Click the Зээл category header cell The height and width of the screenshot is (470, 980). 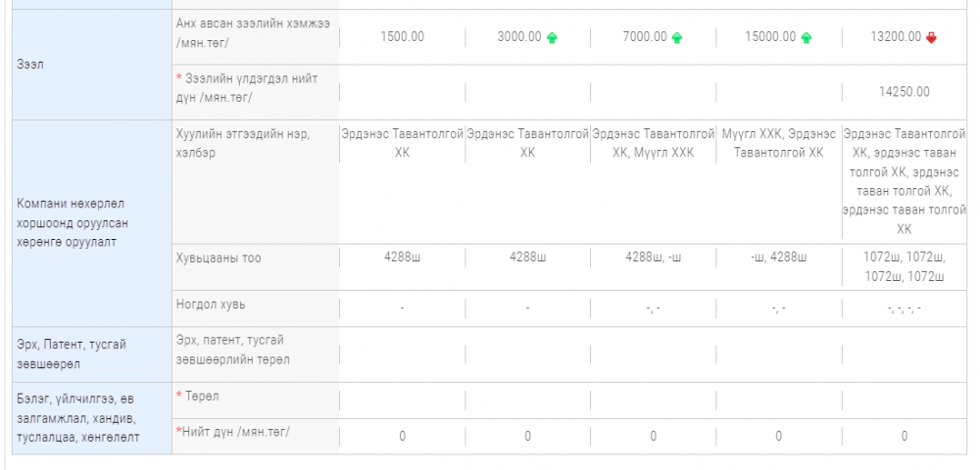pyautogui.click(x=92, y=65)
